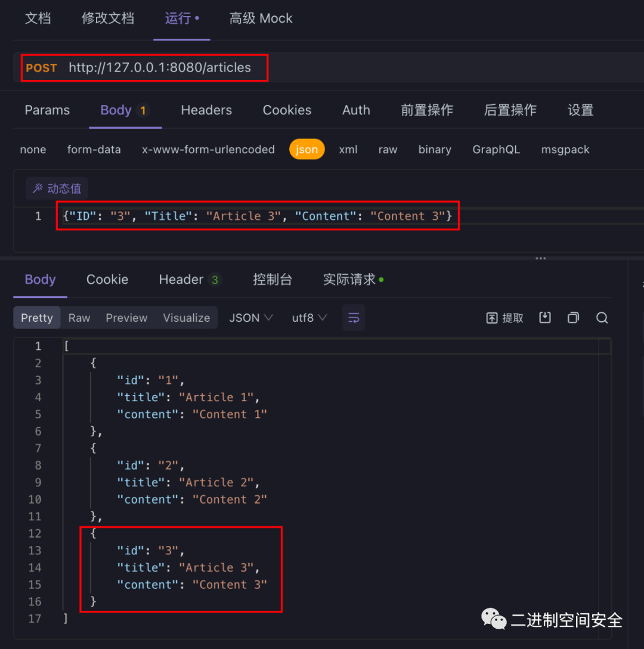Click the download response icon
Image resolution: width=644 pixels, height=649 pixels.
(x=544, y=318)
